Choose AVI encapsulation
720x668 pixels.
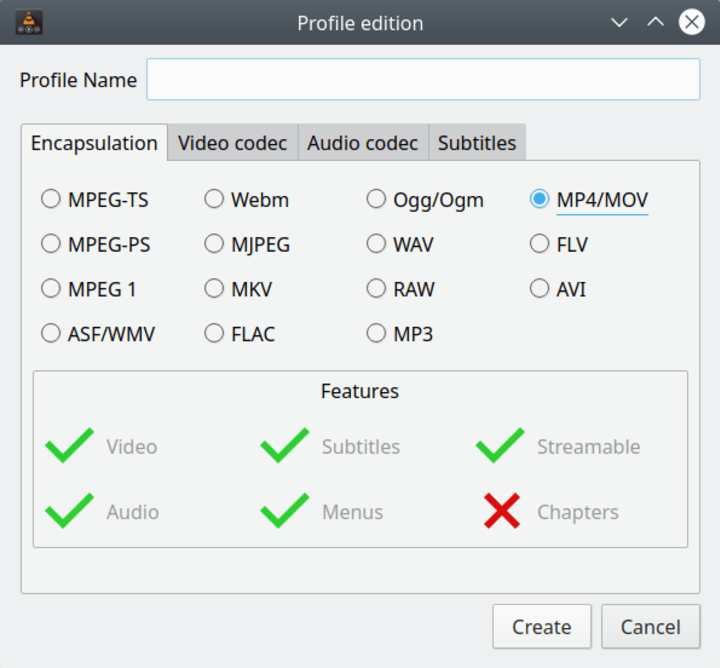pos(540,289)
